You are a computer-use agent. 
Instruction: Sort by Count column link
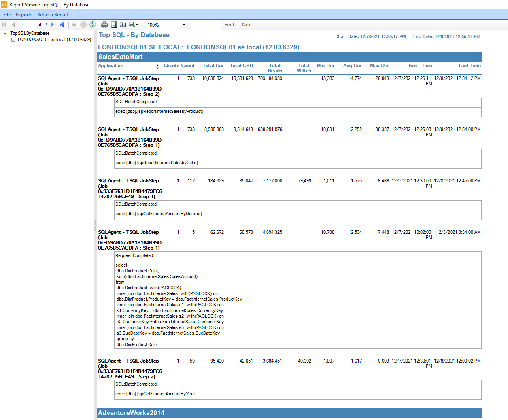coord(188,66)
